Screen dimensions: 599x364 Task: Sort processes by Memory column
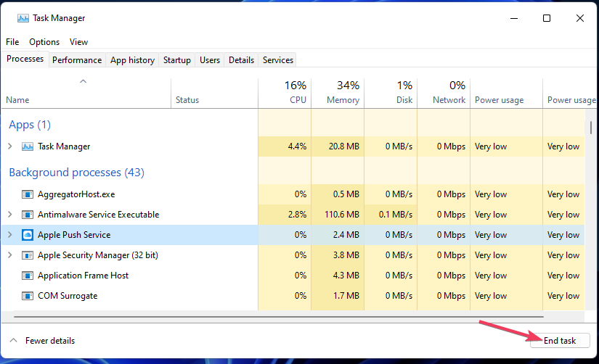tap(338, 93)
